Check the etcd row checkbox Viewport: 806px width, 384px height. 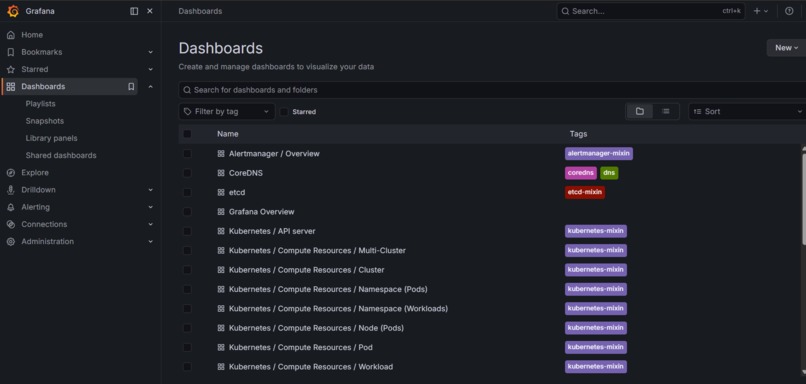click(x=187, y=192)
